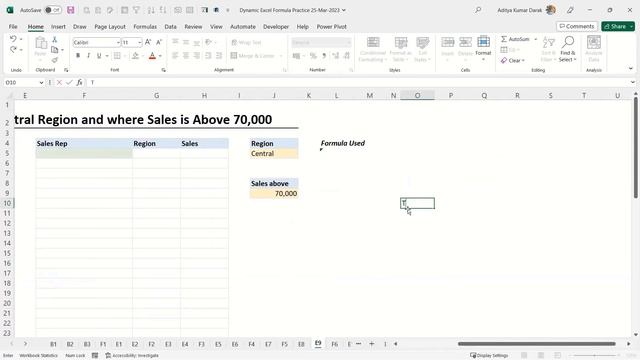Click the Sales Rep header cell

coord(84,144)
